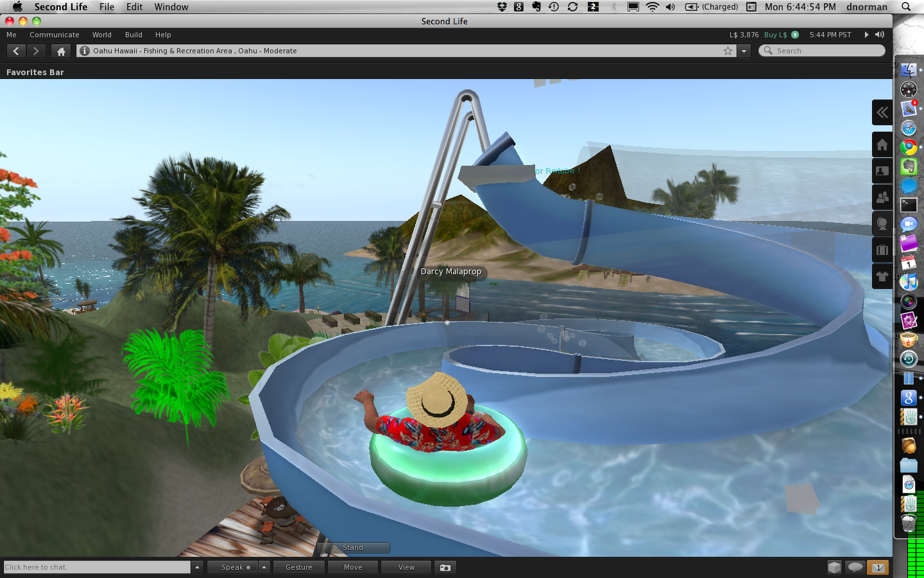Go back with the left arrow button
924x578 pixels.
pos(16,51)
